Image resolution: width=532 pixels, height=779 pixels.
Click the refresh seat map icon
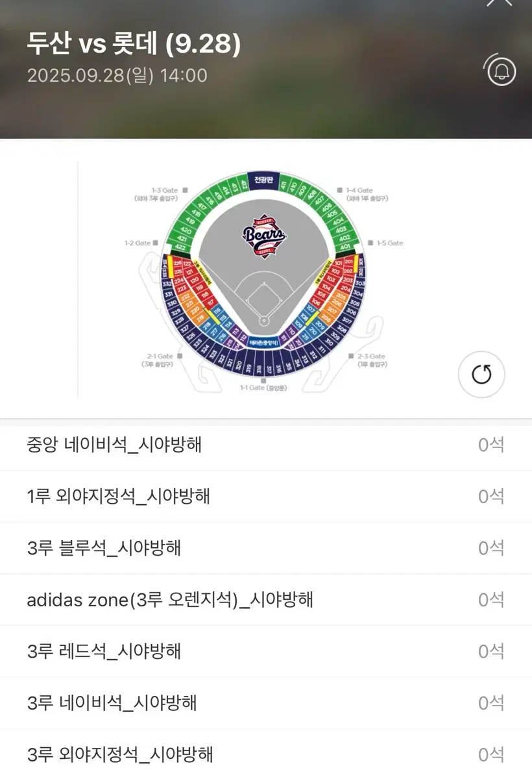pyautogui.click(x=481, y=374)
